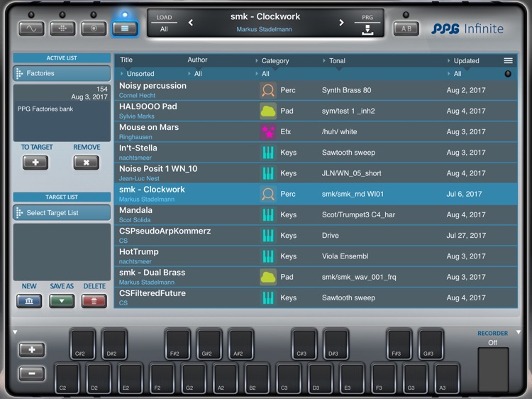
Task: Open LOAD All filter in header
Action: tap(164, 23)
